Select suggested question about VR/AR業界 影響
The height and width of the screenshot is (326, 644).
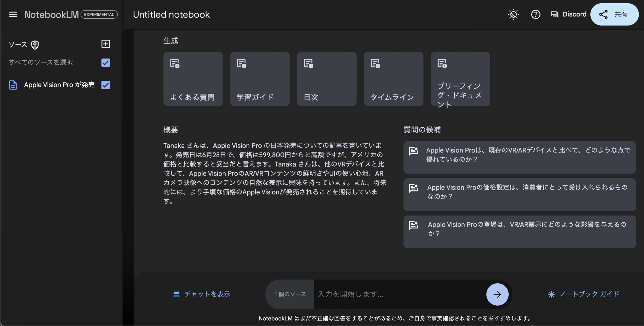click(x=520, y=232)
